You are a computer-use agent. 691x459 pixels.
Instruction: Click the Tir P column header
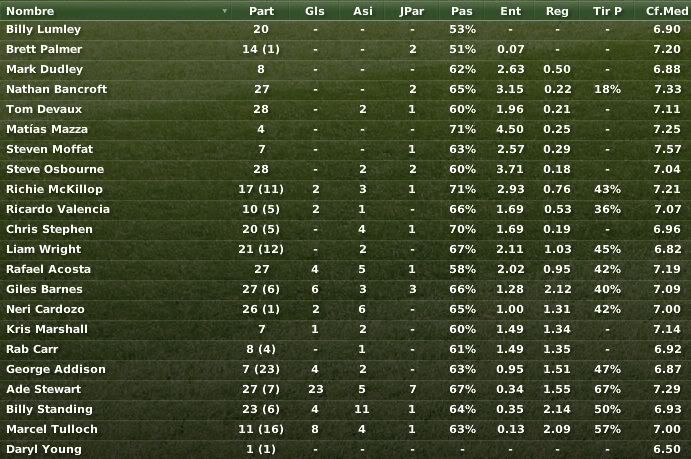click(x=607, y=11)
